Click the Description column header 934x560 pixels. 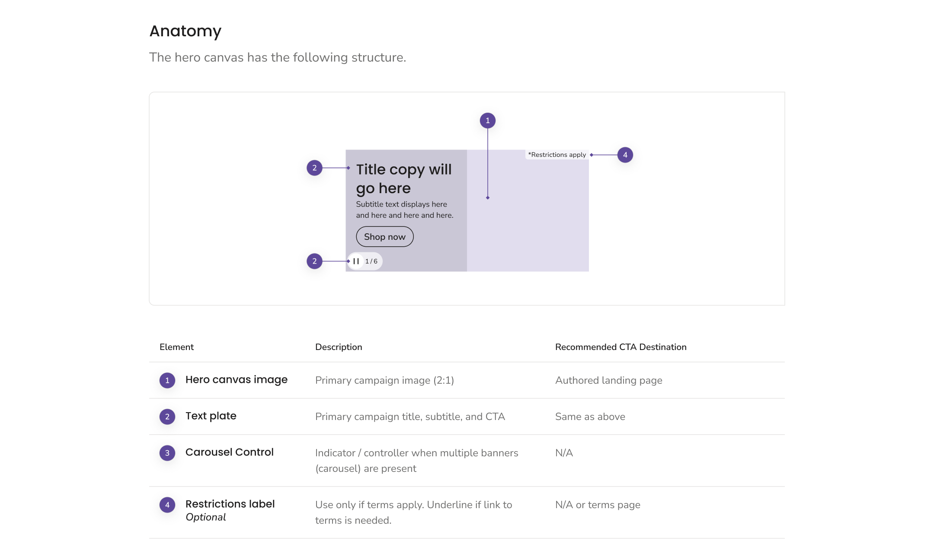(339, 347)
